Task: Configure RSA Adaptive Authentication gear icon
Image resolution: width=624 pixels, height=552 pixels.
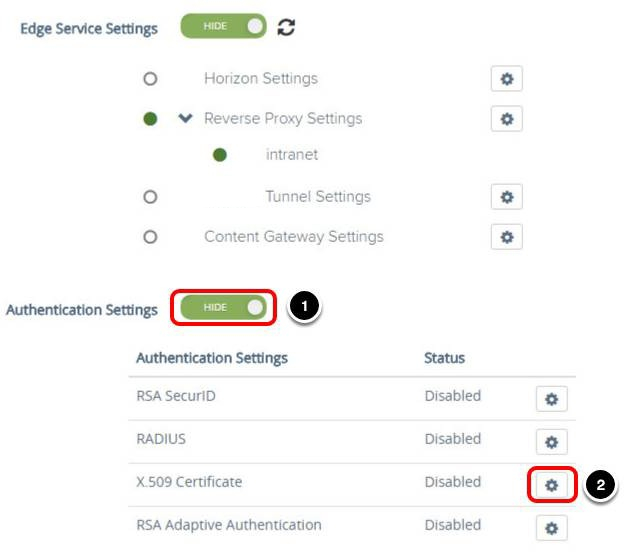Action: pos(551,527)
